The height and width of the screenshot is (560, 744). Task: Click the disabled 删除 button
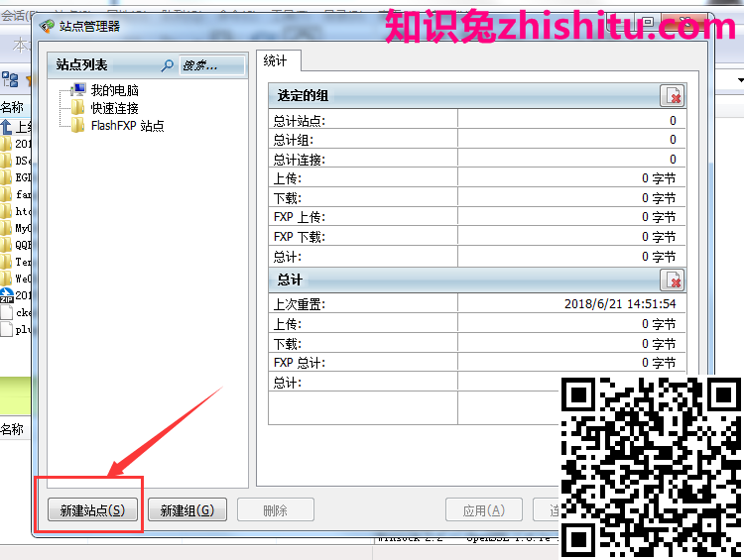[x=275, y=510]
